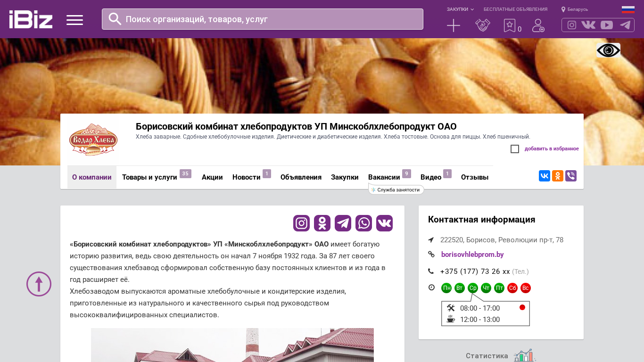Open the Закупки company tab
Screen dimensions: 644x362
pyautogui.click(x=345, y=177)
